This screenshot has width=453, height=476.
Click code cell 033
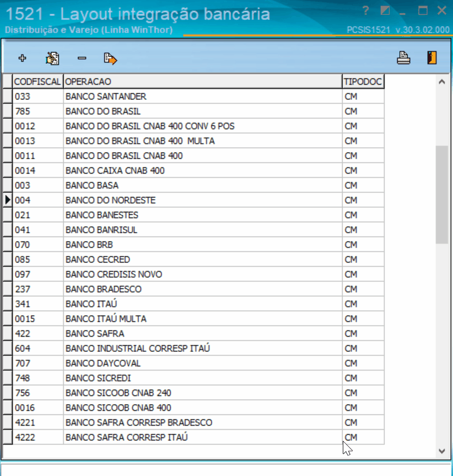pos(38,96)
